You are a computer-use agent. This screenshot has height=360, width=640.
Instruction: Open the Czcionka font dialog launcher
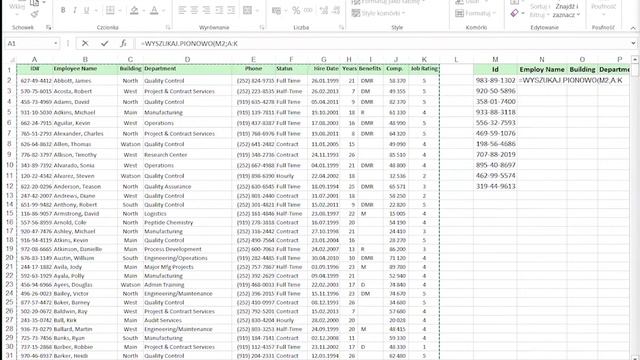point(168,27)
